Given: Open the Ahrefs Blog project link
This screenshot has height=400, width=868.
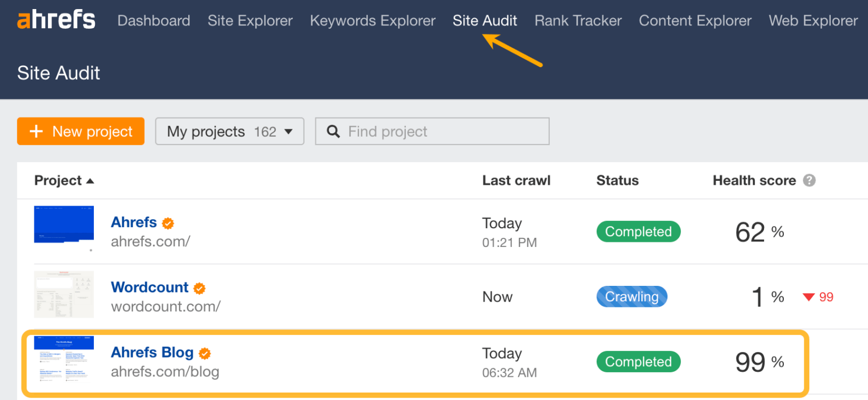Looking at the screenshot, I should pos(153,352).
